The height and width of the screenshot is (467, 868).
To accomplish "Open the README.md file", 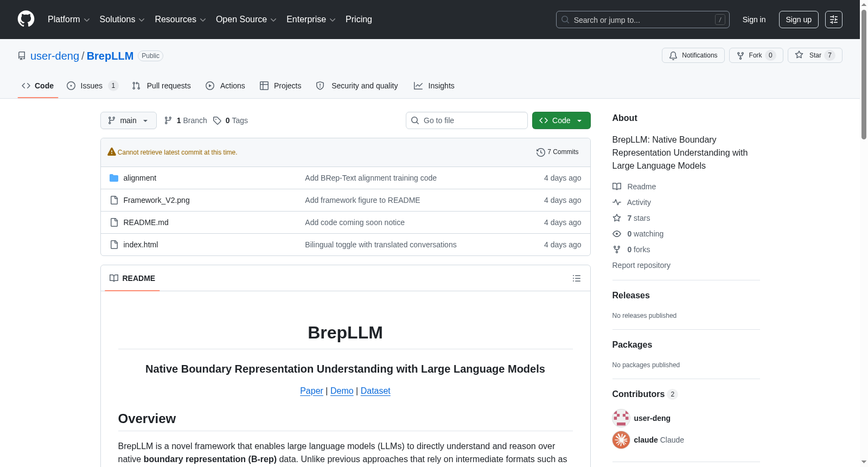I will (x=146, y=222).
